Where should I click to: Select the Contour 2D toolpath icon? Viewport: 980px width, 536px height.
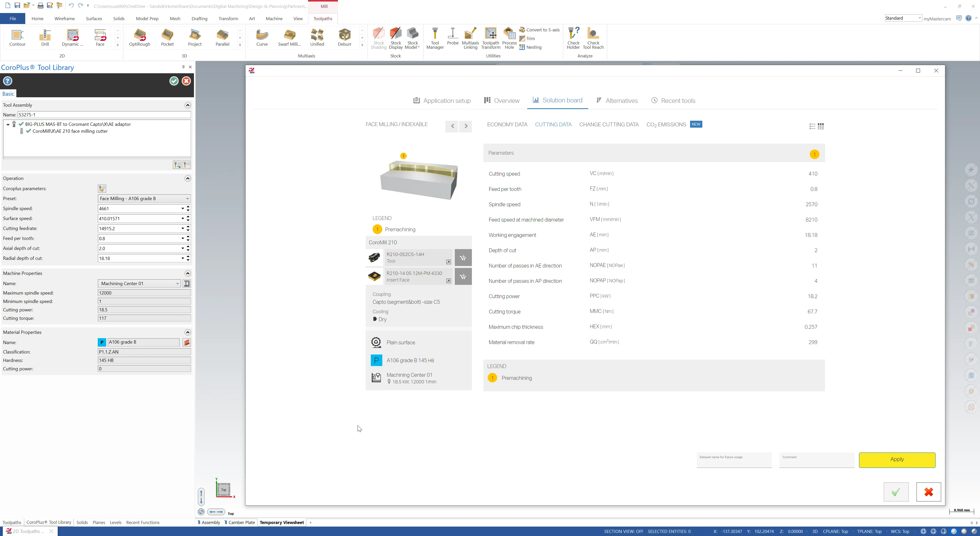18,37
